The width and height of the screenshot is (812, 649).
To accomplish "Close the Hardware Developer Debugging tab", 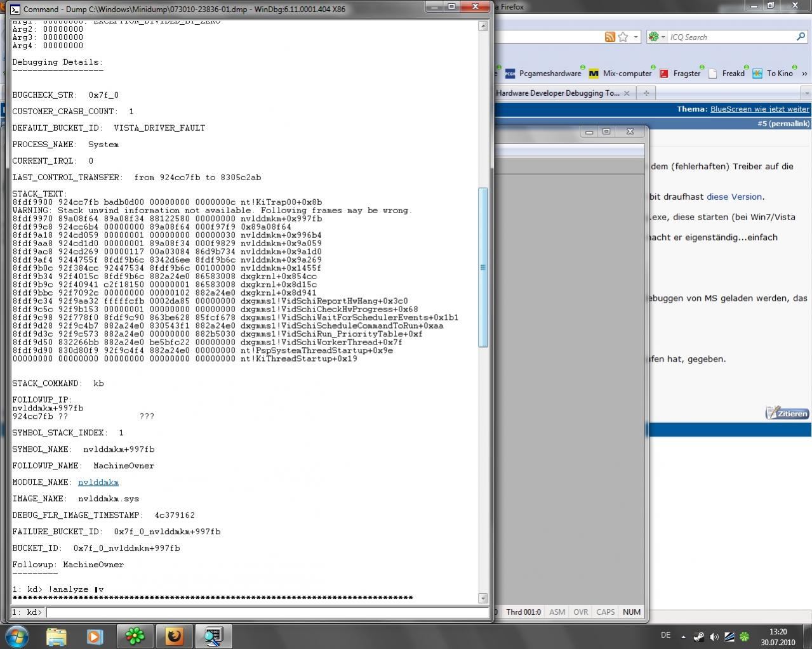I will coord(627,93).
